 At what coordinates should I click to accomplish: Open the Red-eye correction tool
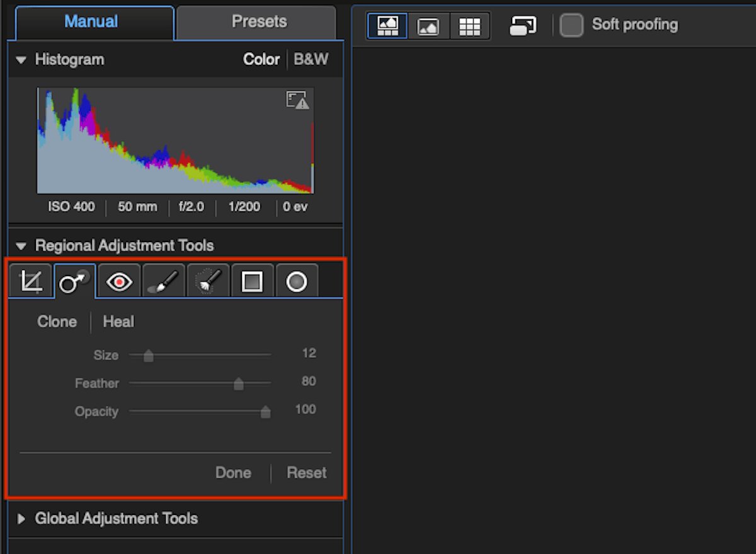coord(118,280)
